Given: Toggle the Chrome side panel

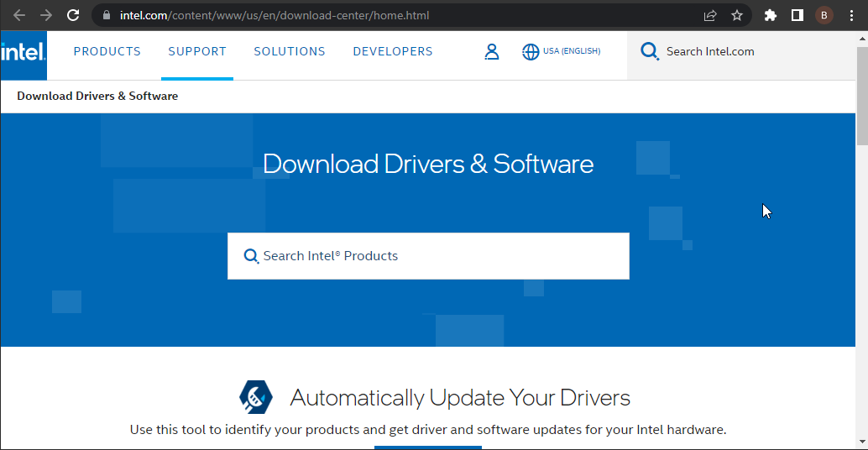Looking at the screenshot, I should (797, 15).
